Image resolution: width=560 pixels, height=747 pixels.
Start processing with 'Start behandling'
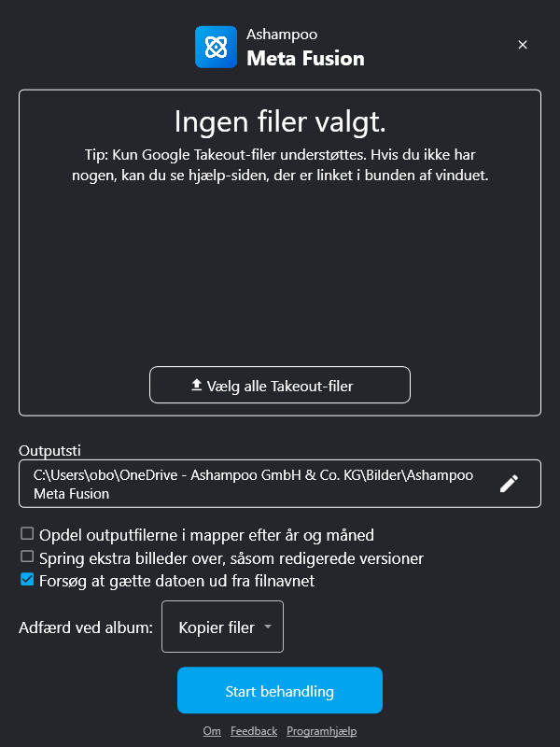click(x=279, y=691)
